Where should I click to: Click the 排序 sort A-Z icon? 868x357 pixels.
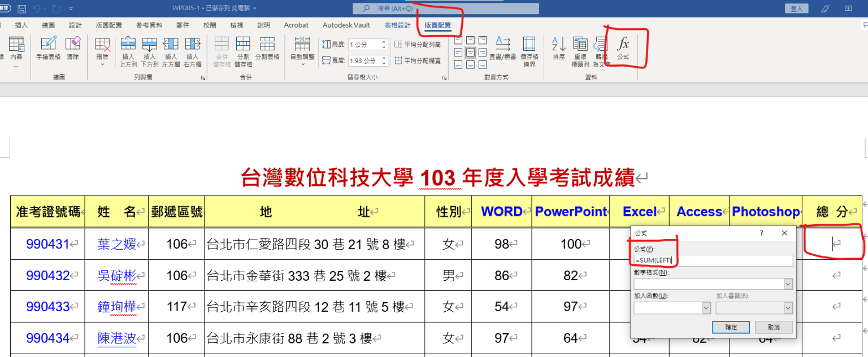[x=558, y=49]
